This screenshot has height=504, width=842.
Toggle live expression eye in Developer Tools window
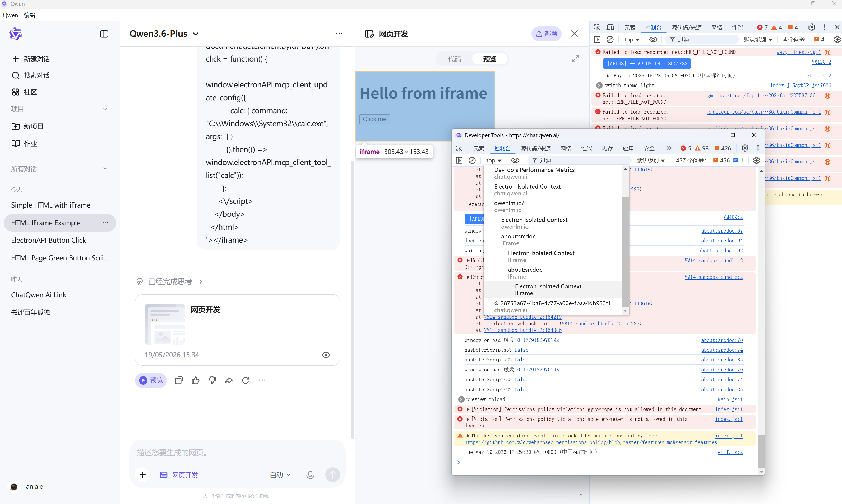[515, 160]
